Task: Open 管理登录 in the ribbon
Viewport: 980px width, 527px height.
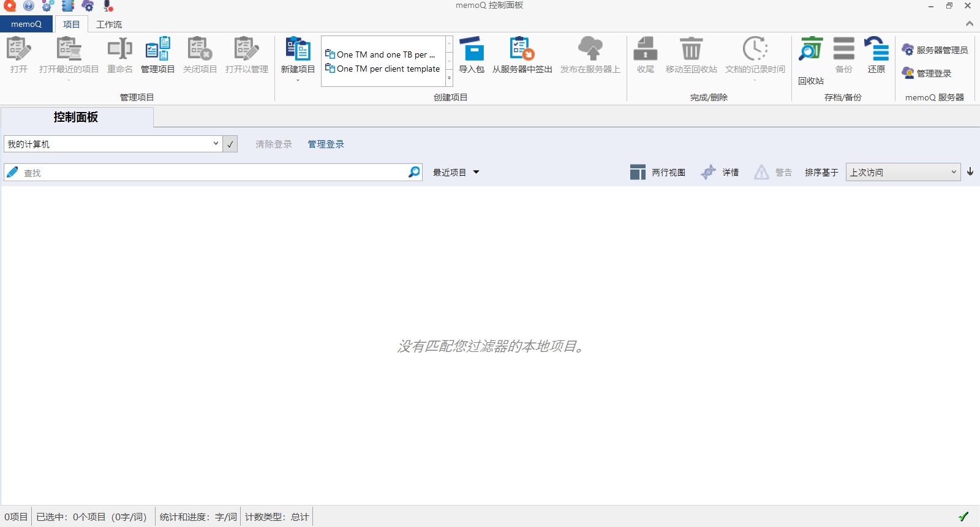Action: (x=927, y=73)
